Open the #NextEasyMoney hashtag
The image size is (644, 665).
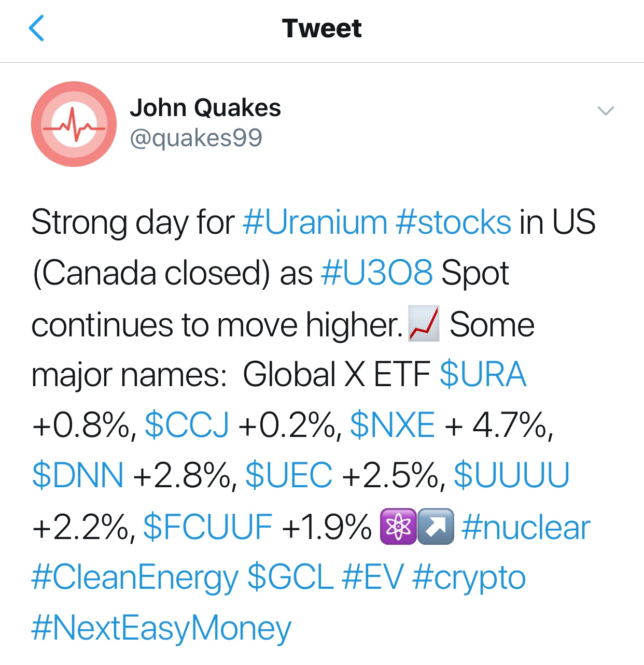pos(161,628)
